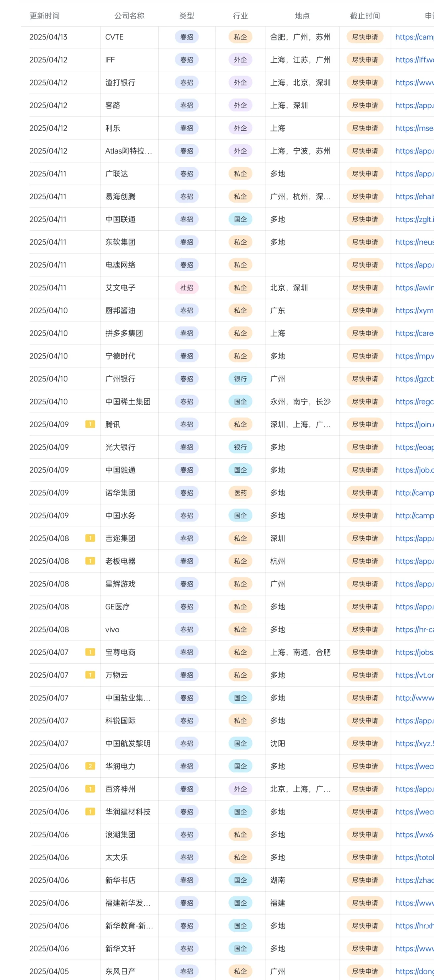
Task: Open the 艾文电子 application link
Action: click(414, 287)
